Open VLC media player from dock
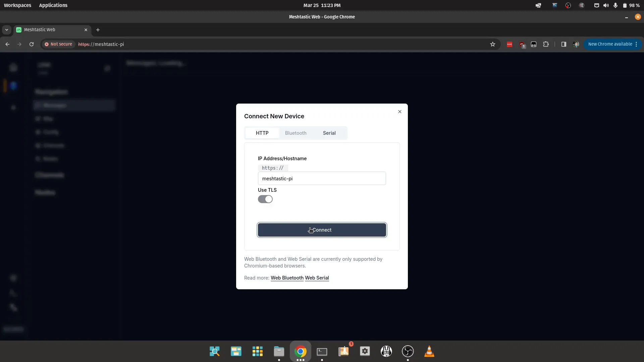The height and width of the screenshot is (362, 644). (x=429, y=351)
